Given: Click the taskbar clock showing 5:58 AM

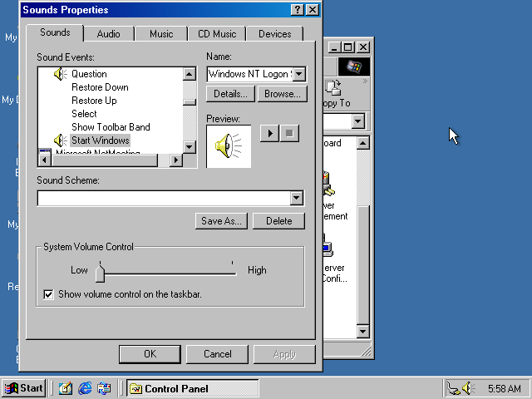Looking at the screenshot, I should (x=505, y=388).
